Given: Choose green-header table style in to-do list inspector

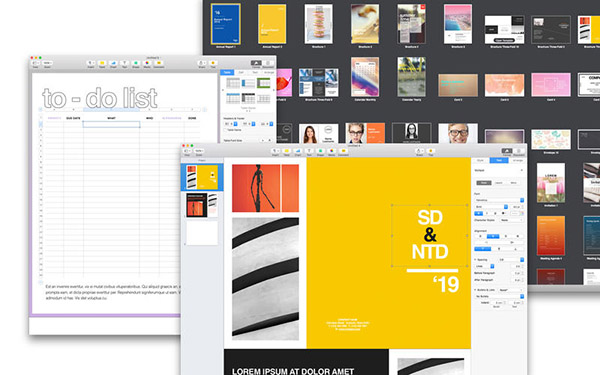Looking at the screenshot, I should (264, 82).
